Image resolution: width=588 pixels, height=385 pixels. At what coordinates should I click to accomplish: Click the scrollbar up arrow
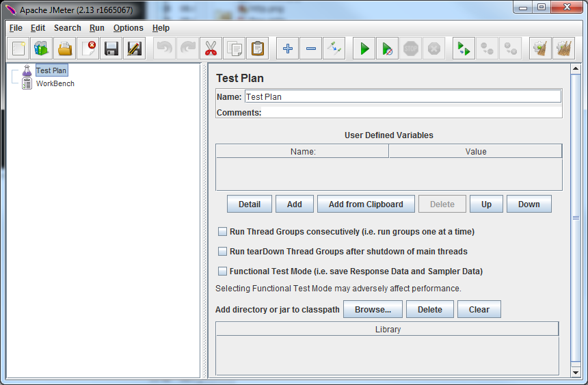pos(575,68)
